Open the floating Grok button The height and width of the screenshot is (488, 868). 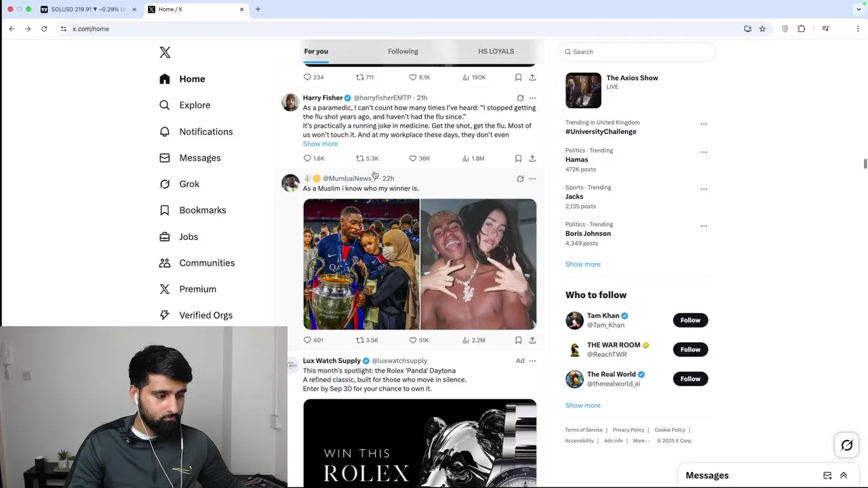pyautogui.click(x=847, y=445)
